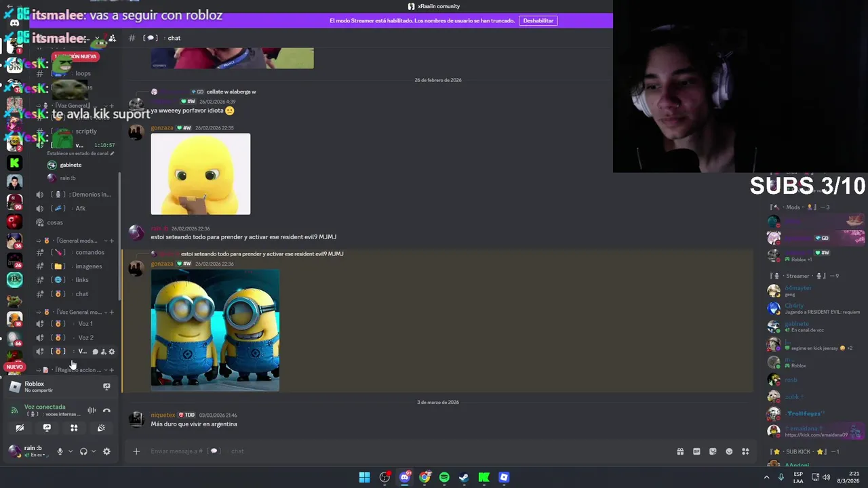Open Kick server in server list
868x488 pixels.
[14, 163]
